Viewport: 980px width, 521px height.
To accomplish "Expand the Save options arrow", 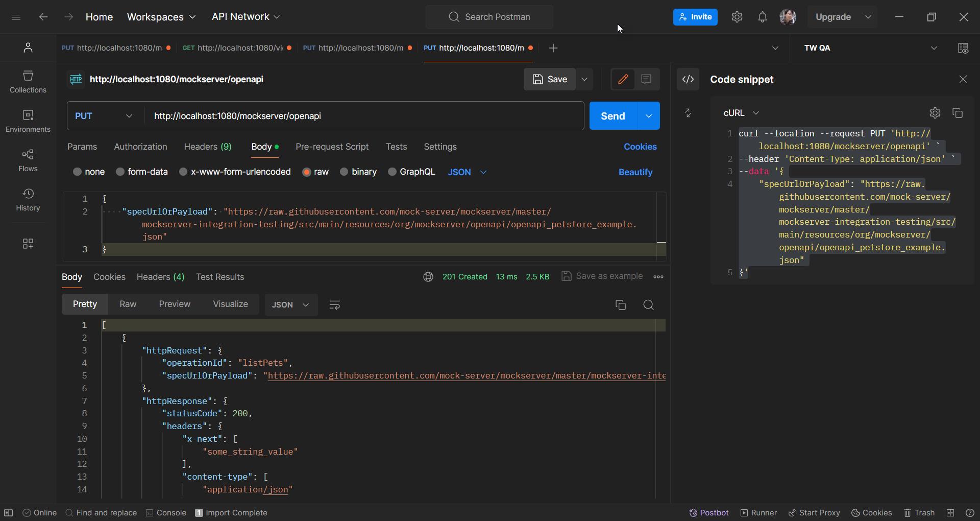I will pyautogui.click(x=584, y=79).
